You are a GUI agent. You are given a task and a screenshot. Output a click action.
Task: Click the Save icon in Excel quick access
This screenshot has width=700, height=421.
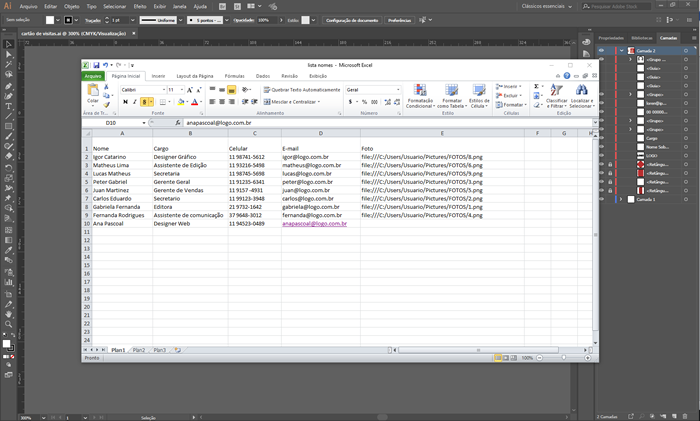[x=96, y=65]
